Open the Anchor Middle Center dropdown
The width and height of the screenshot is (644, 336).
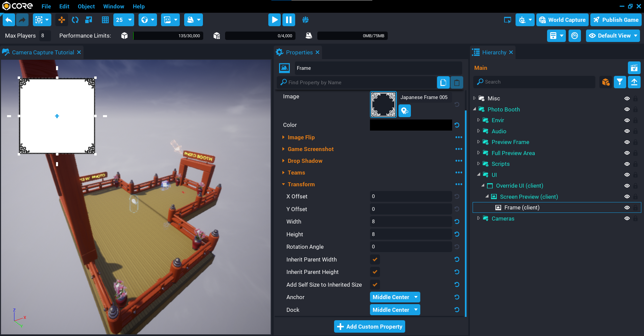click(x=395, y=297)
